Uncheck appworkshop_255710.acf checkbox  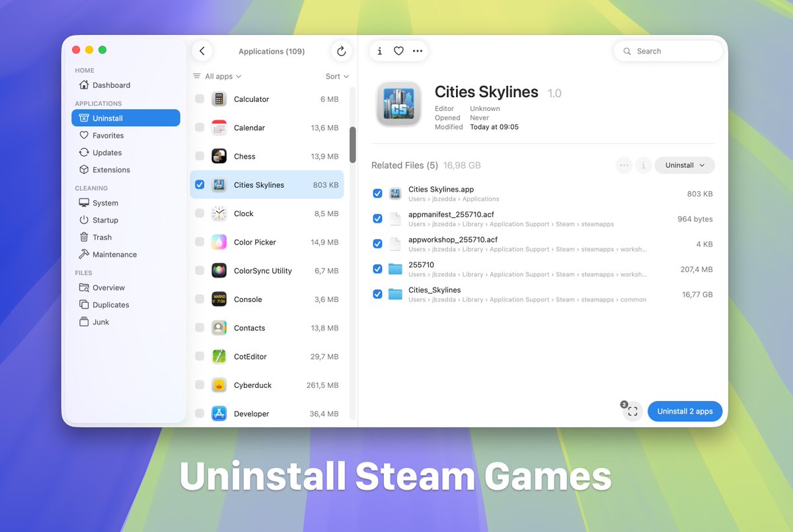tap(377, 244)
